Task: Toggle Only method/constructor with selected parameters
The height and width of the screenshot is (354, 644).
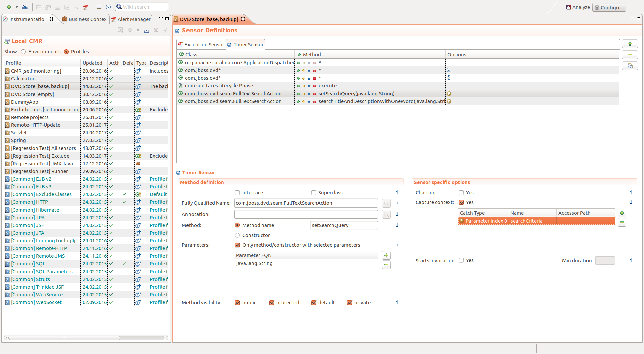Action: pyautogui.click(x=237, y=245)
